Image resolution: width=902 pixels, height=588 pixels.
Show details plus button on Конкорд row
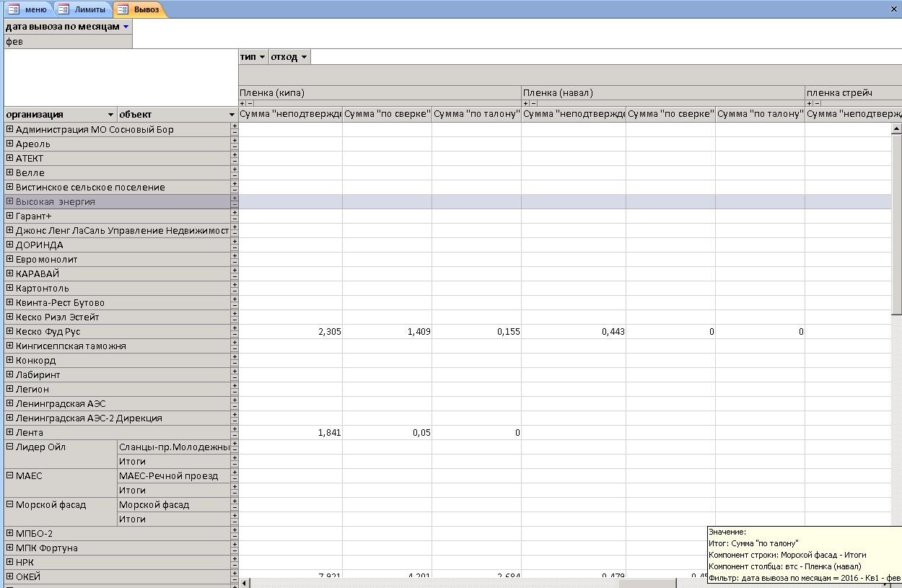click(235, 357)
